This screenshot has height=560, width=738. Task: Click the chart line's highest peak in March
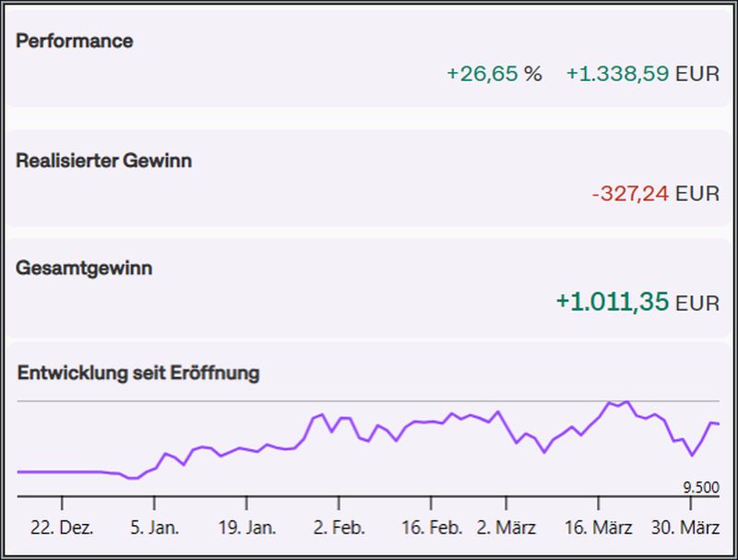627,402
